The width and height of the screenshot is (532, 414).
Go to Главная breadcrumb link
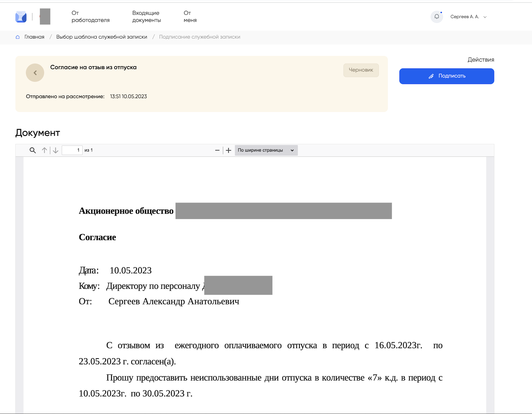(34, 37)
